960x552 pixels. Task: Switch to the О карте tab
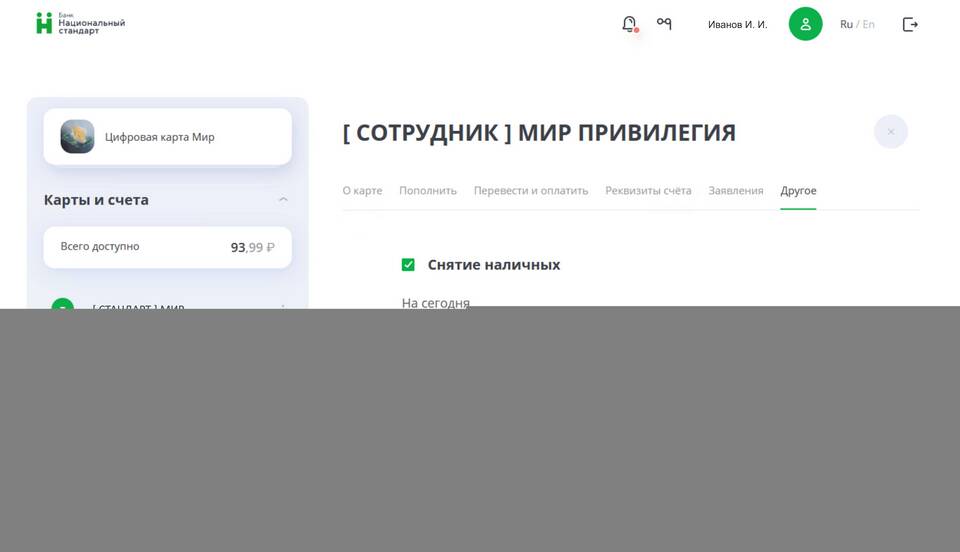(x=362, y=190)
